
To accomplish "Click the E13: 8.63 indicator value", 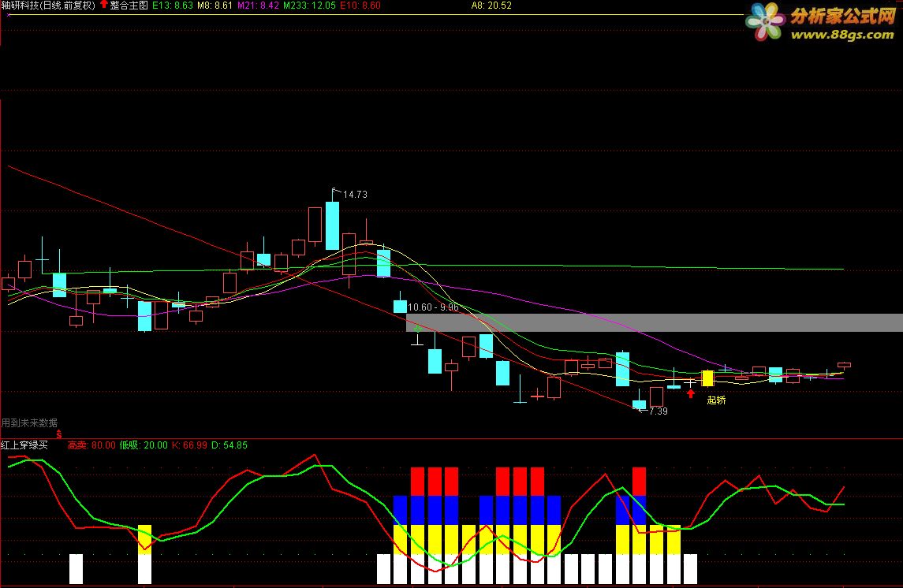I will tap(172, 6).
